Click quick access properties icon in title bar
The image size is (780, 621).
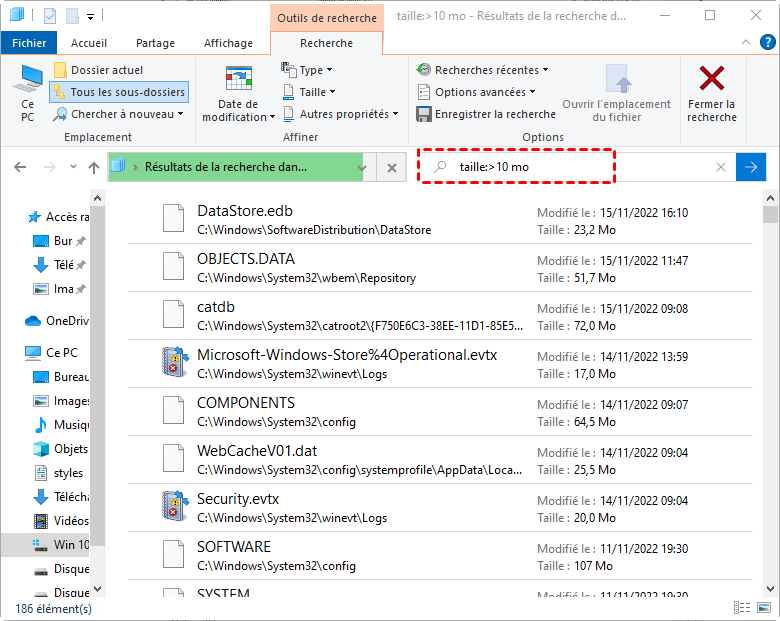pyautogui.click(x=50, y=16)
